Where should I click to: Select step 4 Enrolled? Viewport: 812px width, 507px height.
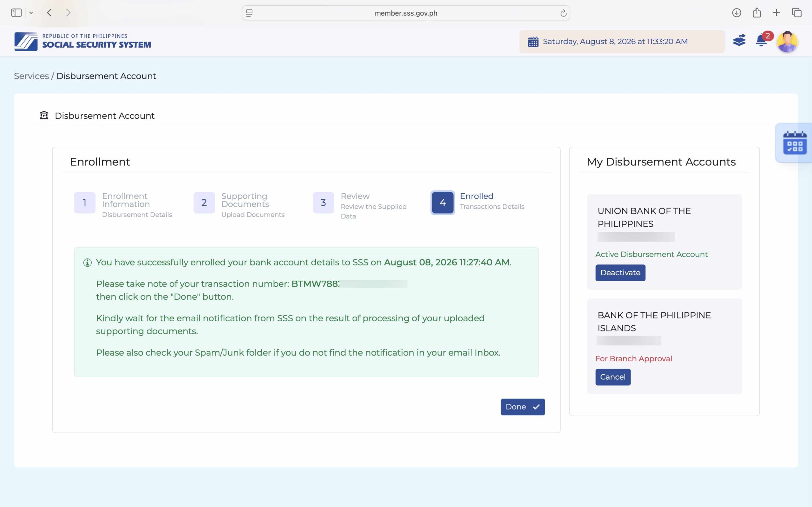pos(478,202)
